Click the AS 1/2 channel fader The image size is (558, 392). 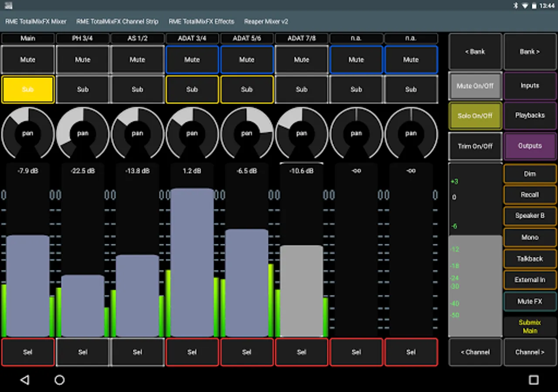point(137,295)
